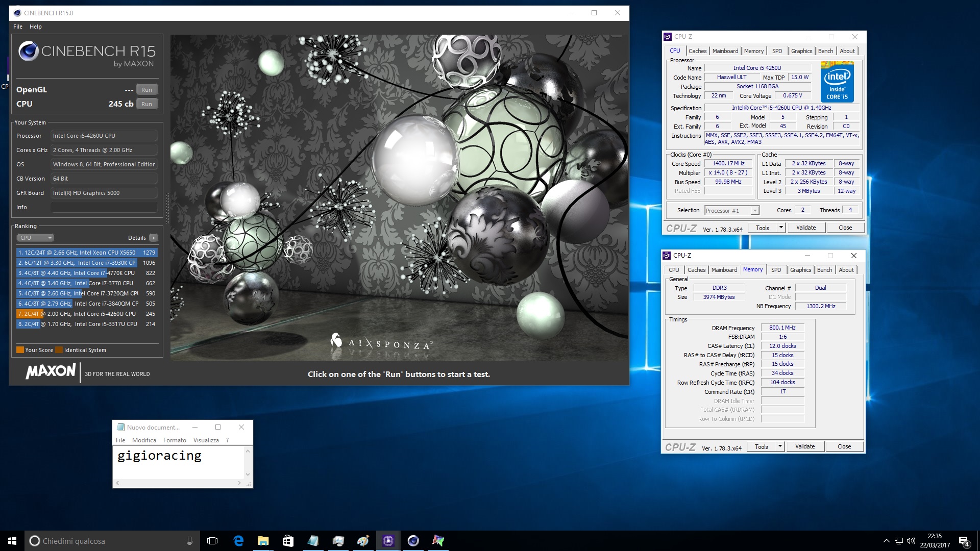Select the Core i5-4260U ranking row

click(87, 314)
